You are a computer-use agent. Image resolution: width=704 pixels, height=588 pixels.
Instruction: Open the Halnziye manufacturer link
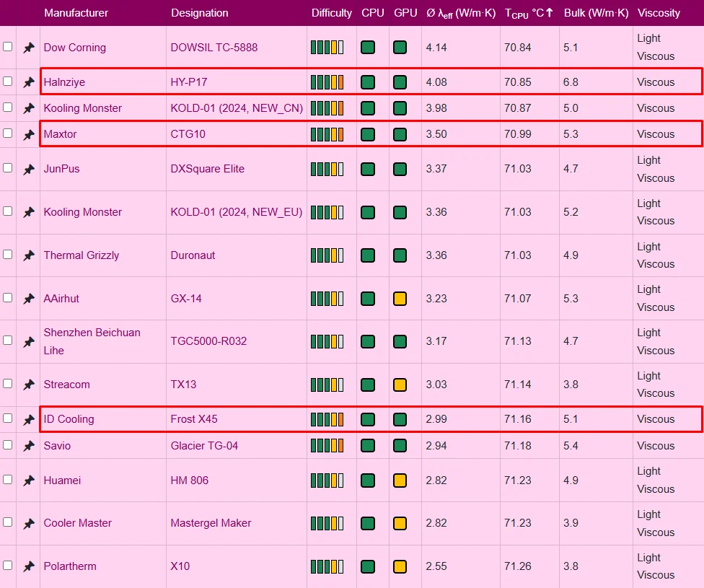[64, 82]
